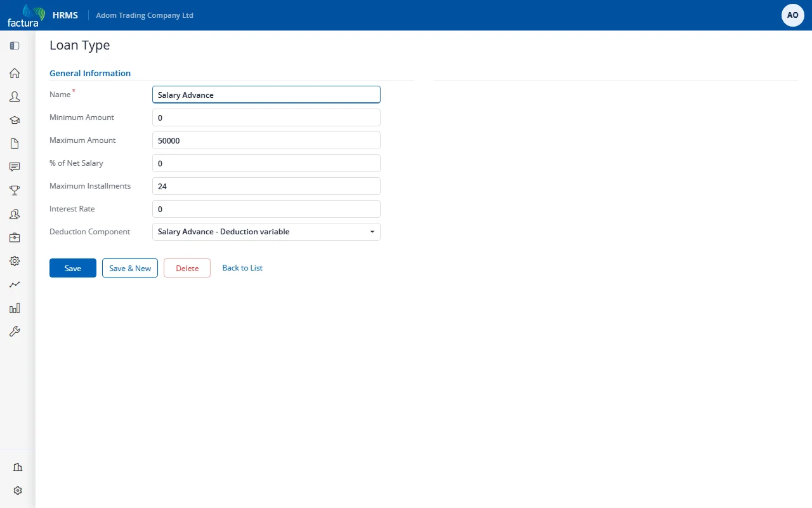Click the Save & New button
Image resolution: width=812 pixels, height=508 pixels.
click(130, 268)
